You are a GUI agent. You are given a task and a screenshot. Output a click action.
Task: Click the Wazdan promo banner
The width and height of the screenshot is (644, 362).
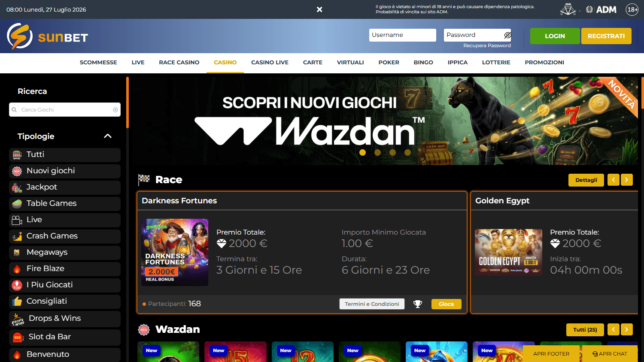click(x=385, y=121)
